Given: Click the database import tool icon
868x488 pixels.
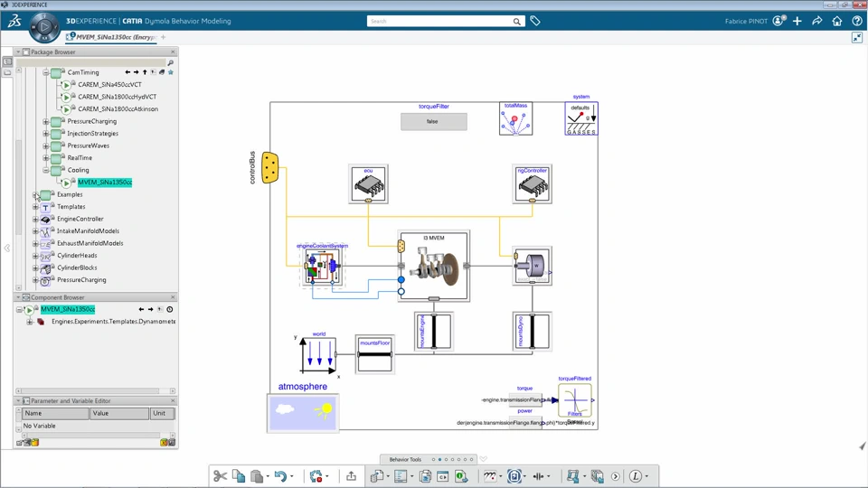Looking at the screenshot, I should point(378,476).
